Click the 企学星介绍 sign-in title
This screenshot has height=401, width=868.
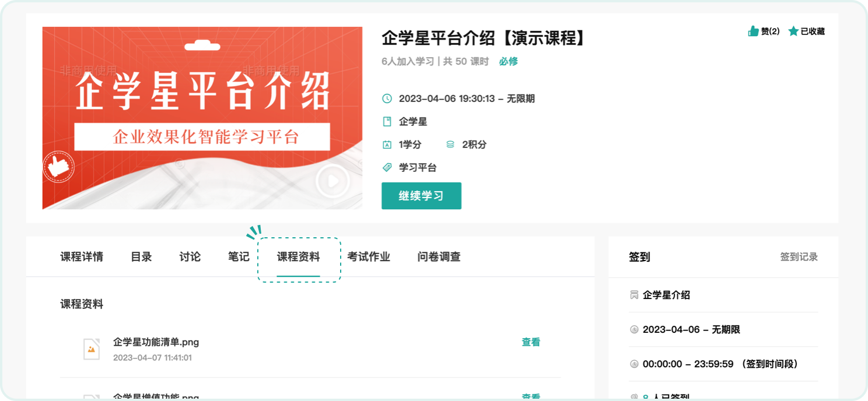666,295
